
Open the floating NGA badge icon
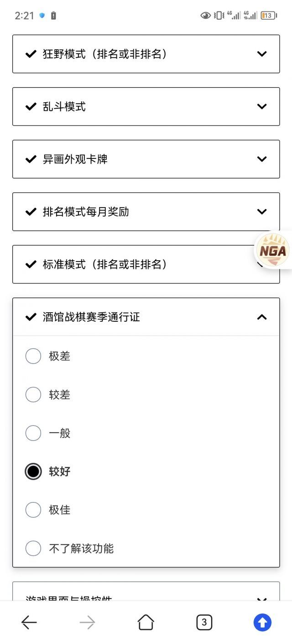coord(273,250)
